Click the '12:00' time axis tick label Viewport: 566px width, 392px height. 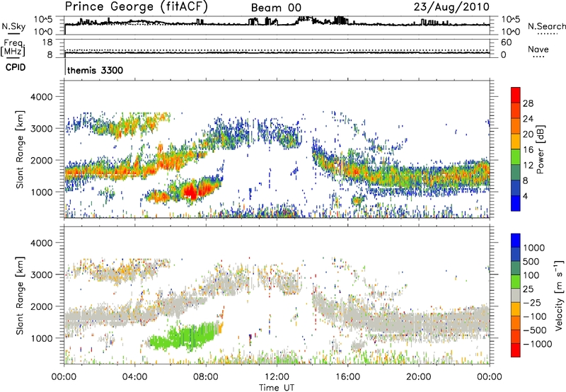(277, 376)
